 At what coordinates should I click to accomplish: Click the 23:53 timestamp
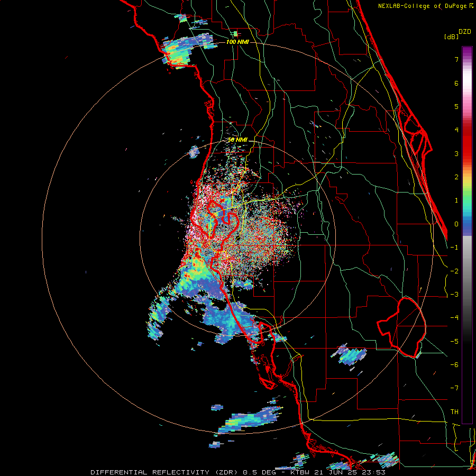pyautogui.click(x=374, y=472)
